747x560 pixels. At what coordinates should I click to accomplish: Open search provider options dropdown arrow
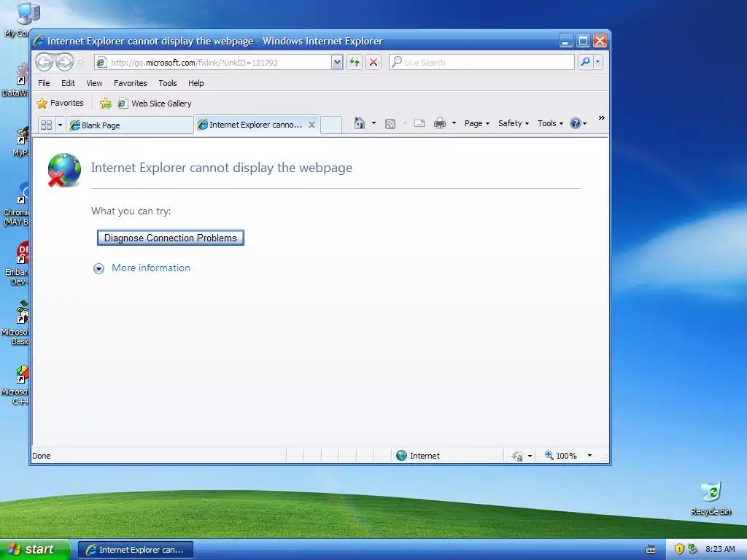598,62
